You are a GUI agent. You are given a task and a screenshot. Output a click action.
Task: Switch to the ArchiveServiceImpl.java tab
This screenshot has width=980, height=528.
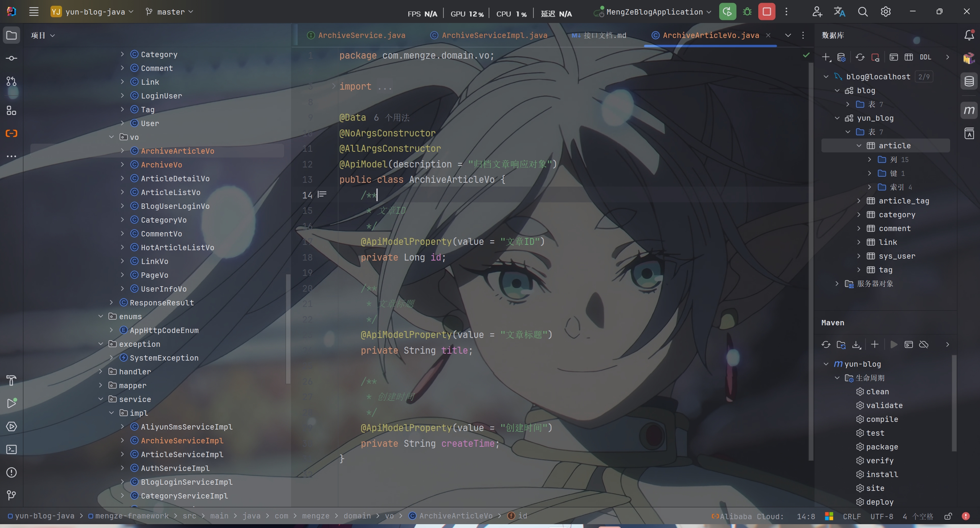point(494,35)
